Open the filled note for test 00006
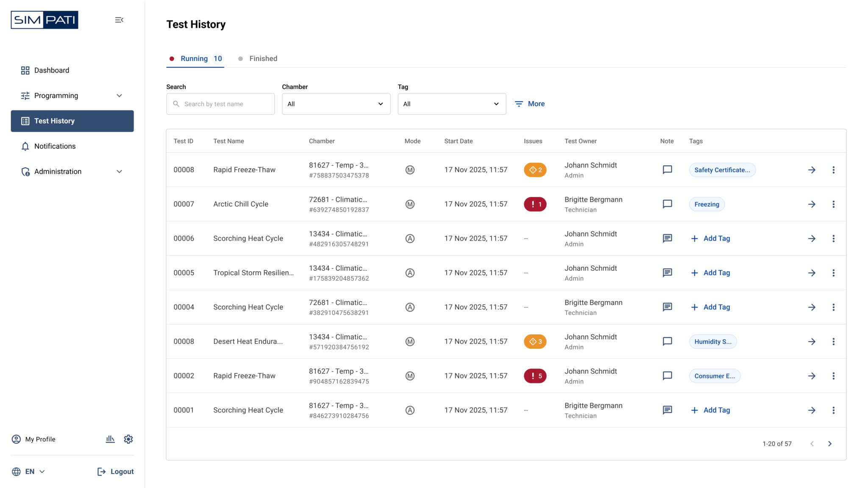This screenshot has width=868, height=488. pos(667,238)
